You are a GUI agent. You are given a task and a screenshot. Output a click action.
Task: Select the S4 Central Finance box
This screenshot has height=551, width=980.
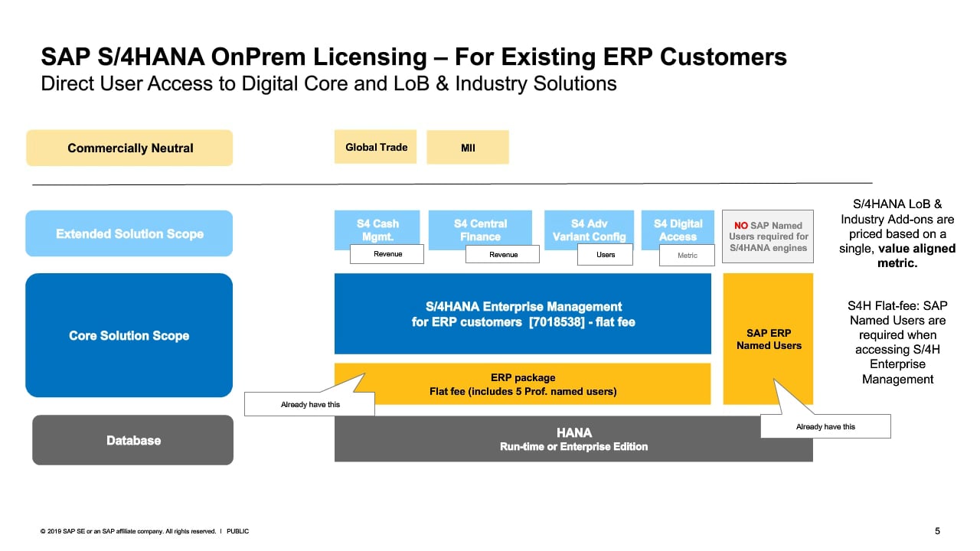480,230
